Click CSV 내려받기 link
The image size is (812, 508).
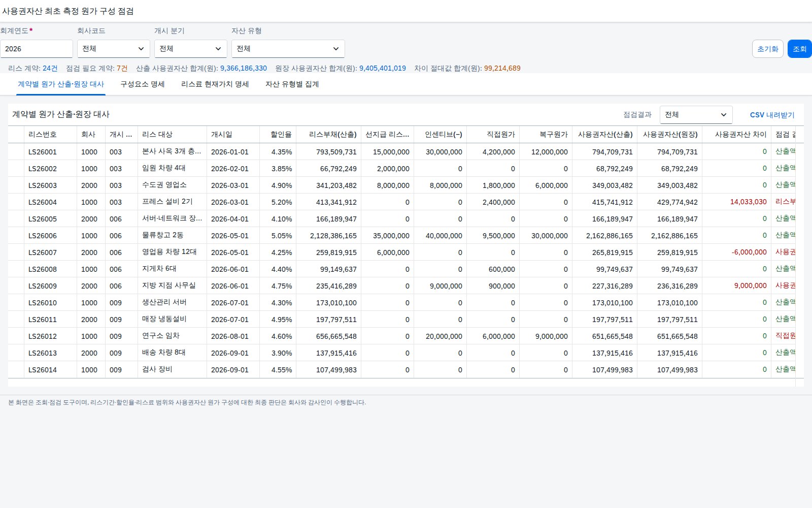click(x=772, y=115)
